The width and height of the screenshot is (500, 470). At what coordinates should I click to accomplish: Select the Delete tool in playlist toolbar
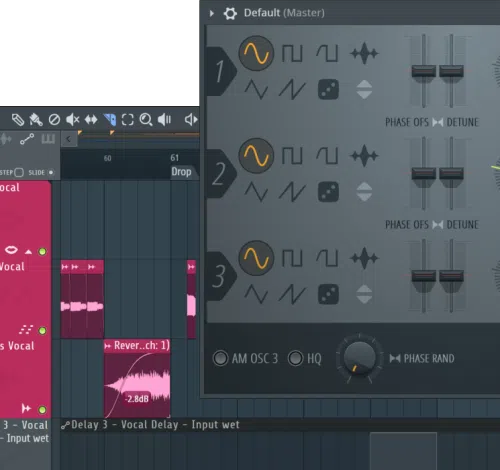point(54,119)
